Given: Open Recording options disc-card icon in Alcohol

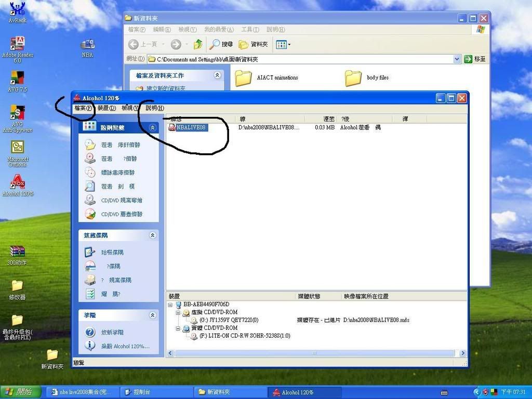Looking at the screenshot, I should (90, 266).
